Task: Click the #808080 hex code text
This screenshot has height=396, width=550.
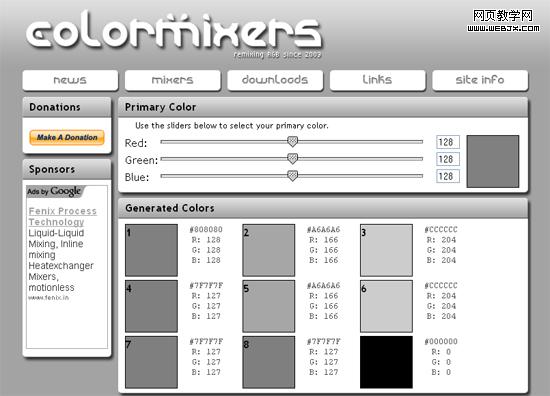Action: (x=206, y=229)
